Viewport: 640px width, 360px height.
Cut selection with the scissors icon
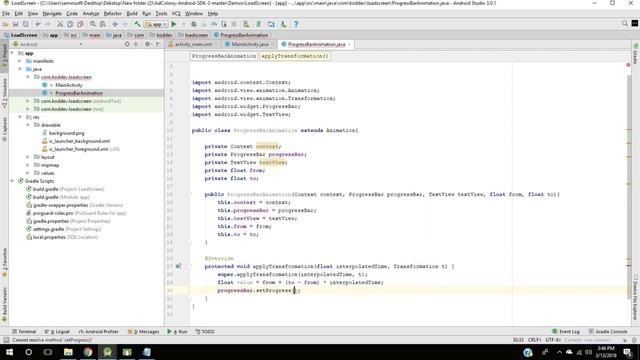coord(60,24)
